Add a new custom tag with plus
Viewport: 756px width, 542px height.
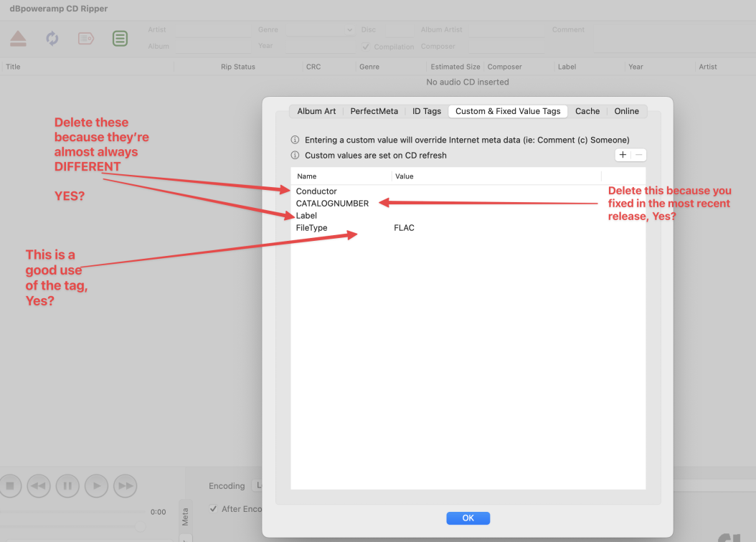[623, 155]
